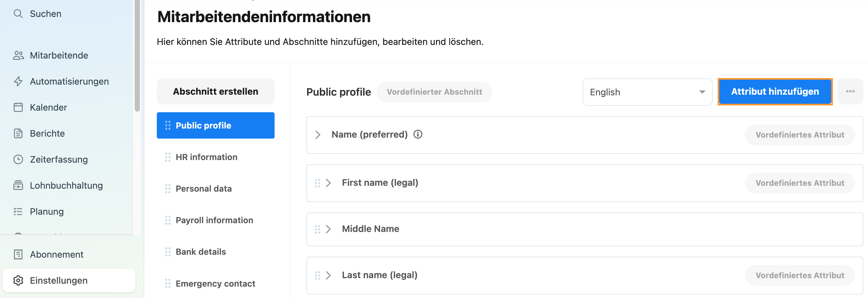The height and width of the screenshot is (298, 868).
Task: Click the Berichte document icon
Action: [18, 133]
